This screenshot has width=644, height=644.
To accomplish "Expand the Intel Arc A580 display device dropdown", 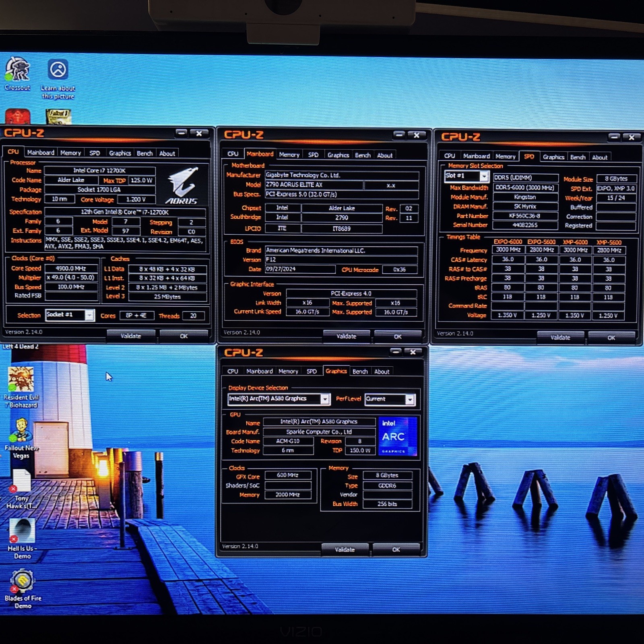I will click(325, 399).
